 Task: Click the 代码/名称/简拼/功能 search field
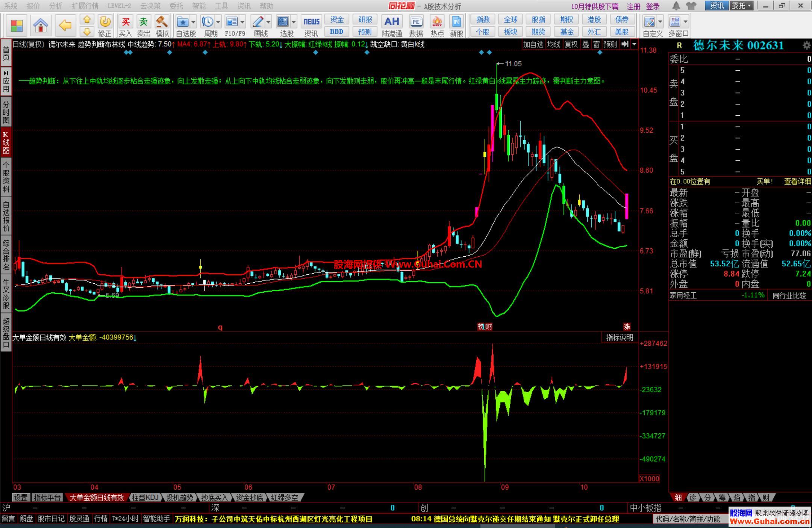point(688,519)
